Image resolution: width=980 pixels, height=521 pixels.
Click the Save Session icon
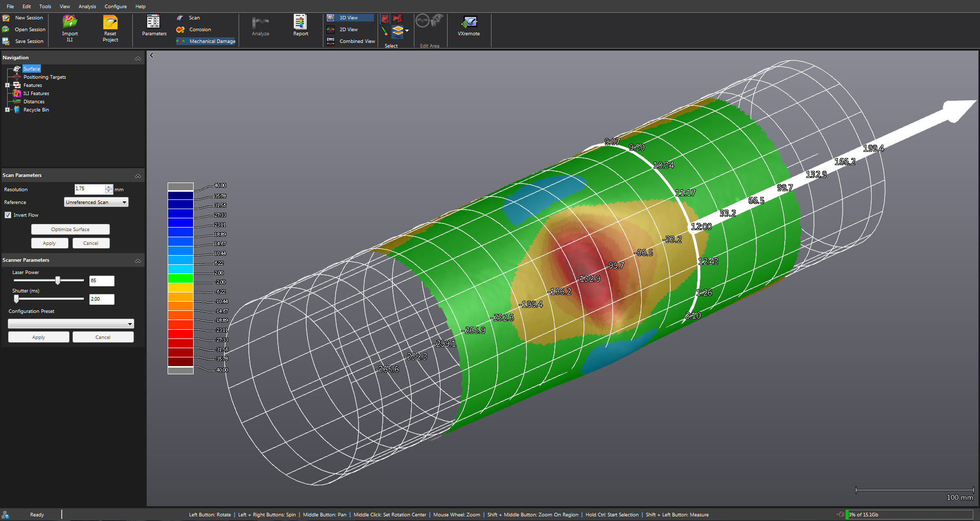(6, 41)
